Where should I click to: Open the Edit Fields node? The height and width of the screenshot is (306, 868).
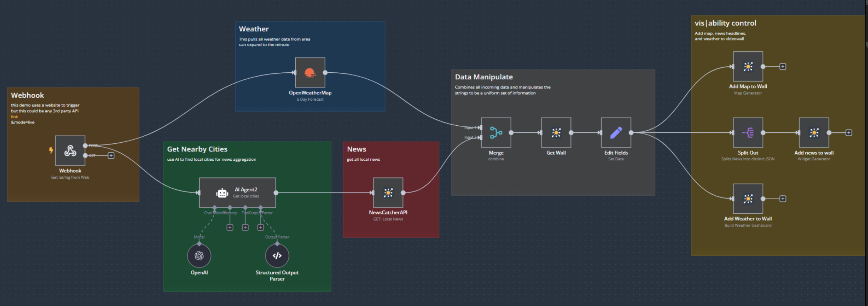(x=616, y=133)
